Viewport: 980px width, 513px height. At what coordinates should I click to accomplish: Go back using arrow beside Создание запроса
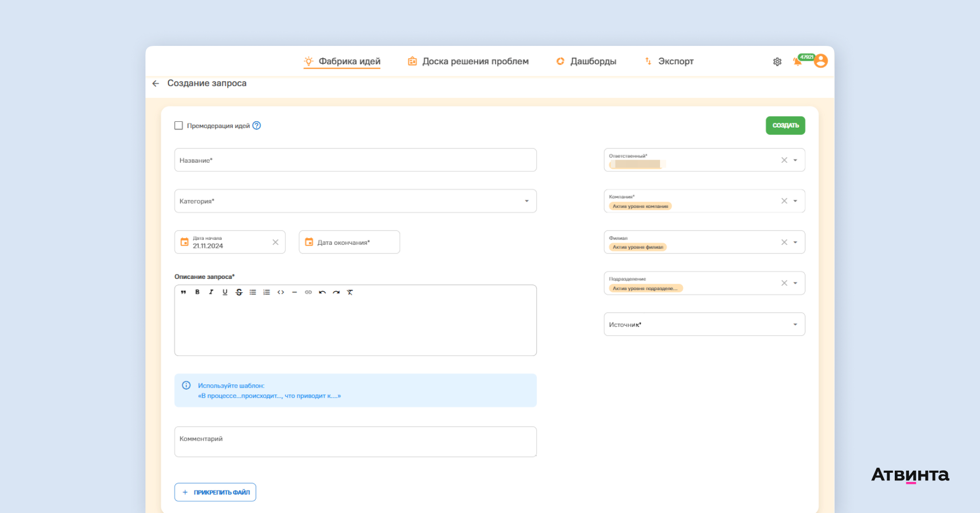pos(156,83)
